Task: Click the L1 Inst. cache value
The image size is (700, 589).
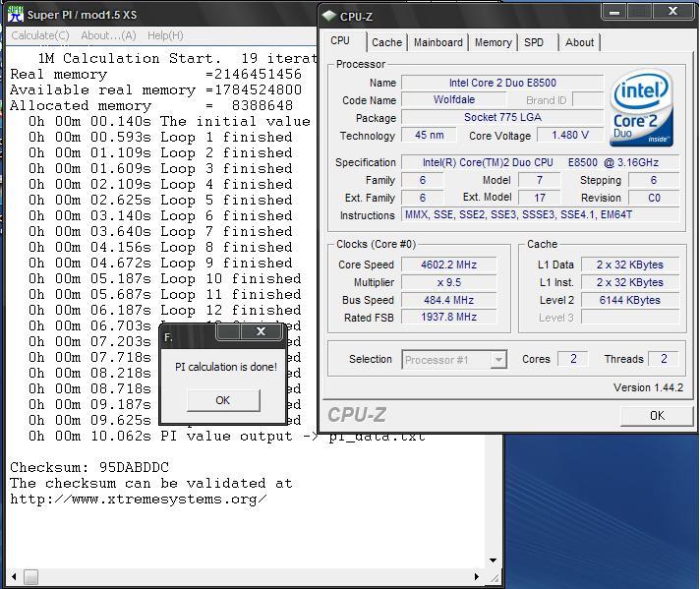Action: (630, 282)
